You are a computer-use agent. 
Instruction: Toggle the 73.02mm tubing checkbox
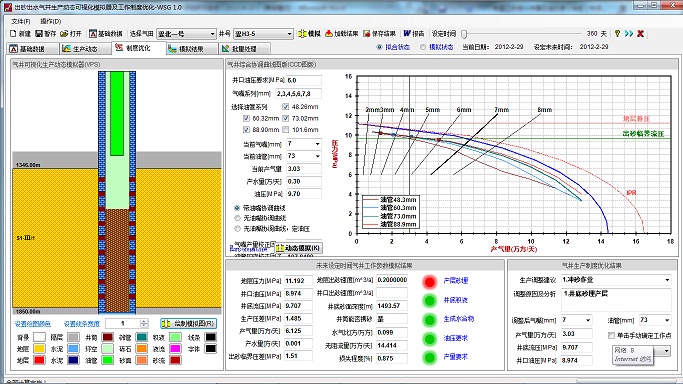[286, 118]
